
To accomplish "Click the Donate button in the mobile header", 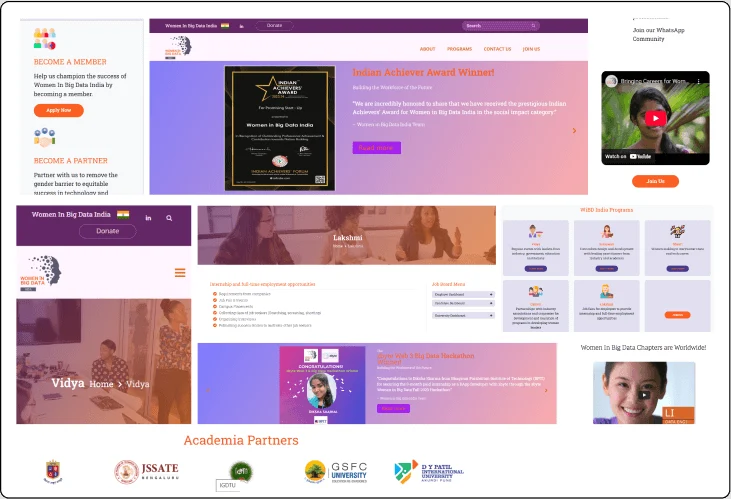I will point(108,231).
